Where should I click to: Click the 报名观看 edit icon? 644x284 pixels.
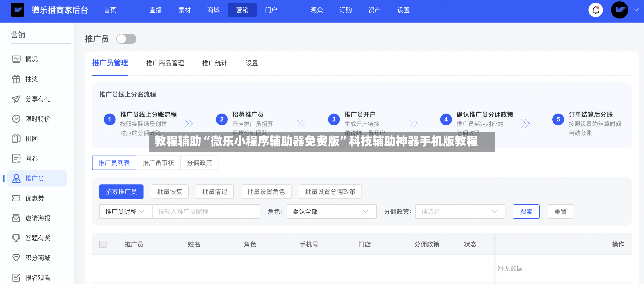click(x=16, y=278)
